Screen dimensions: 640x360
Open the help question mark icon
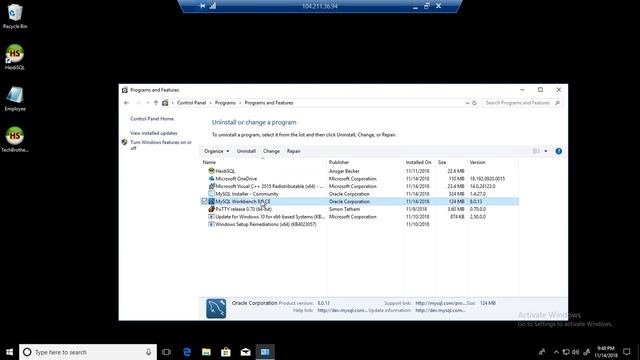click(559, 151)
